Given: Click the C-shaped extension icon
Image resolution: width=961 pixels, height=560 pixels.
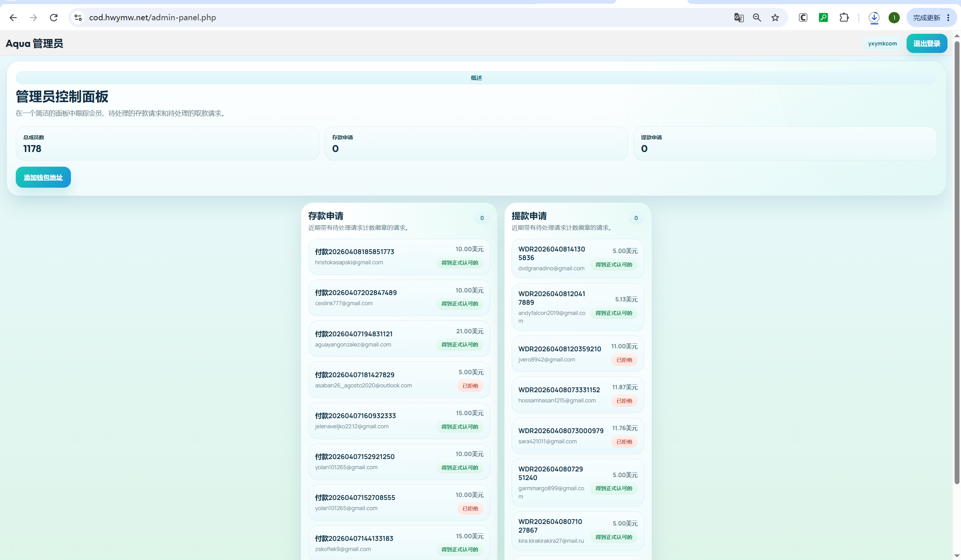Looking at the screenshot, I should (x=803, y=18).
